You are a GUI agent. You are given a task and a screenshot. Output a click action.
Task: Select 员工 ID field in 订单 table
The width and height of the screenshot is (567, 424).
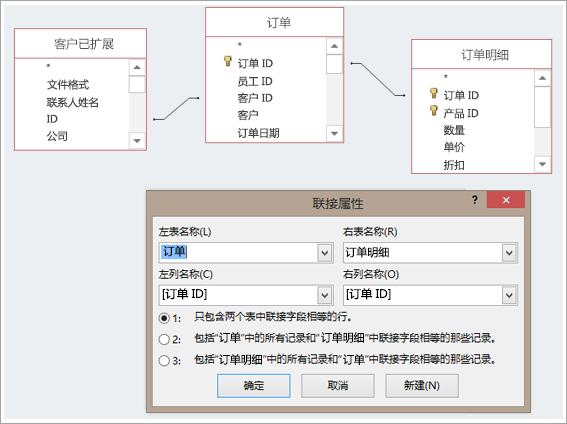[255, 81]
